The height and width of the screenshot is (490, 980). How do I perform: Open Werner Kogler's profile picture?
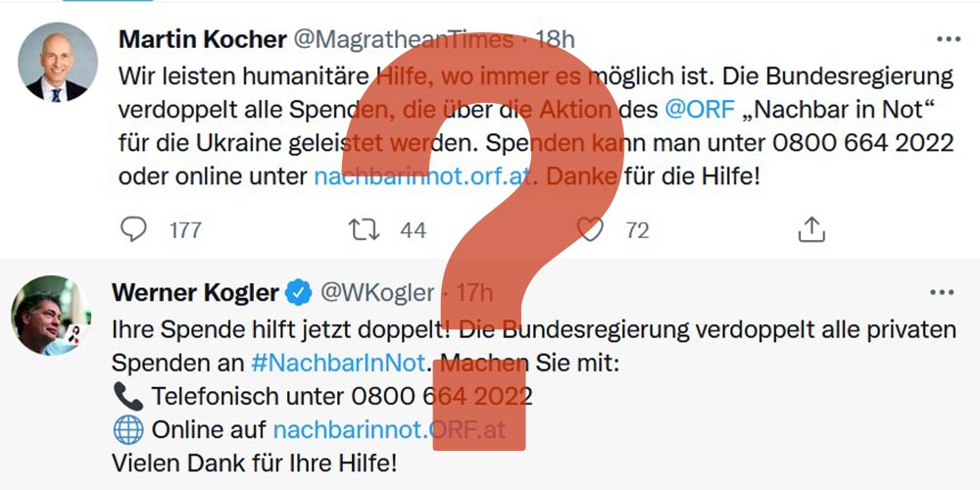point(51,315)
